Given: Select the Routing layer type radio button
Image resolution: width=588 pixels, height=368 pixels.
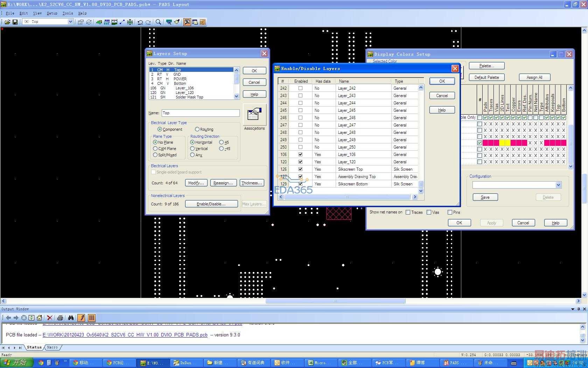Looking at the screenshot, I should [x=197, y=129].
